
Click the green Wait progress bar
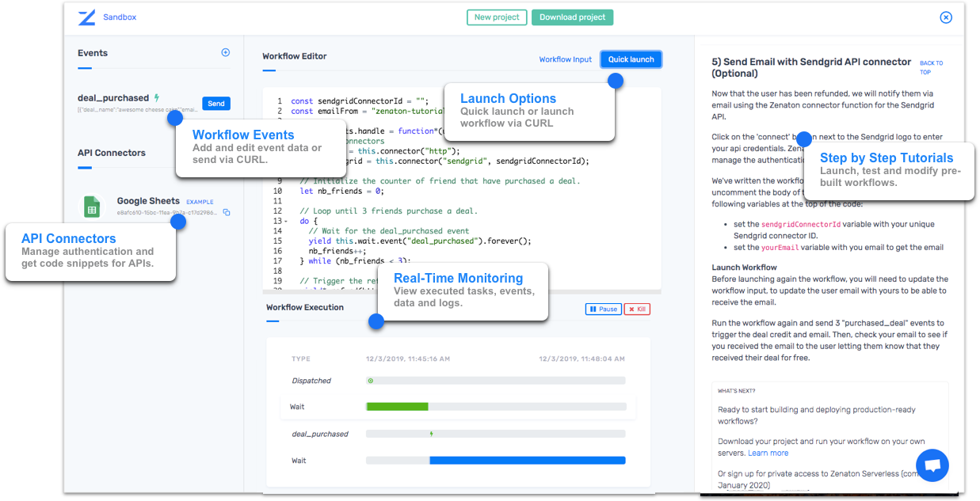click(x=397, y=407)
